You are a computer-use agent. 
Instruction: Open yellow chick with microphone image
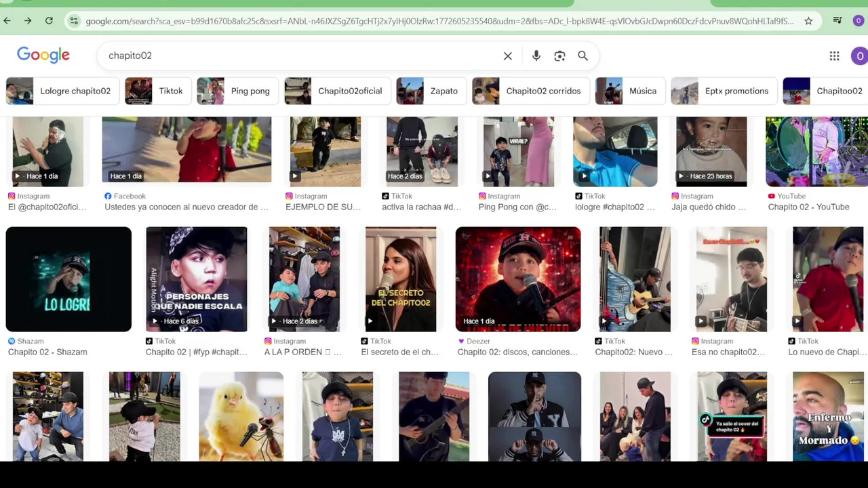pos(241,416)
